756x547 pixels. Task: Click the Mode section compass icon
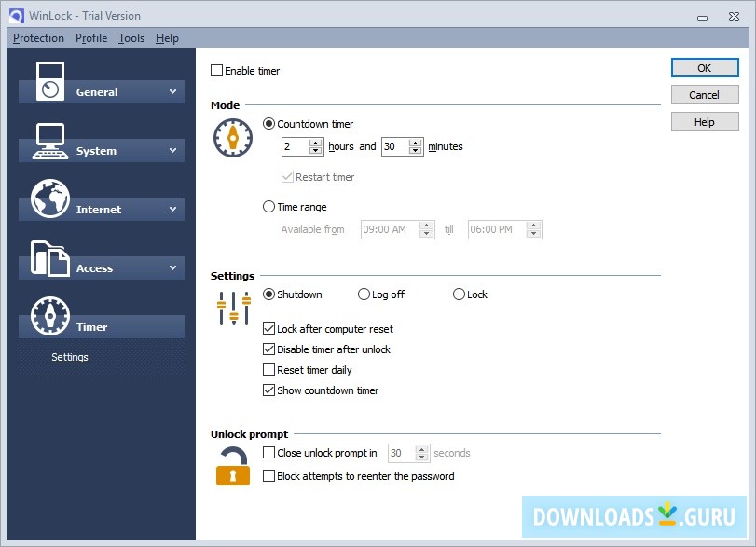click(233, 138)
